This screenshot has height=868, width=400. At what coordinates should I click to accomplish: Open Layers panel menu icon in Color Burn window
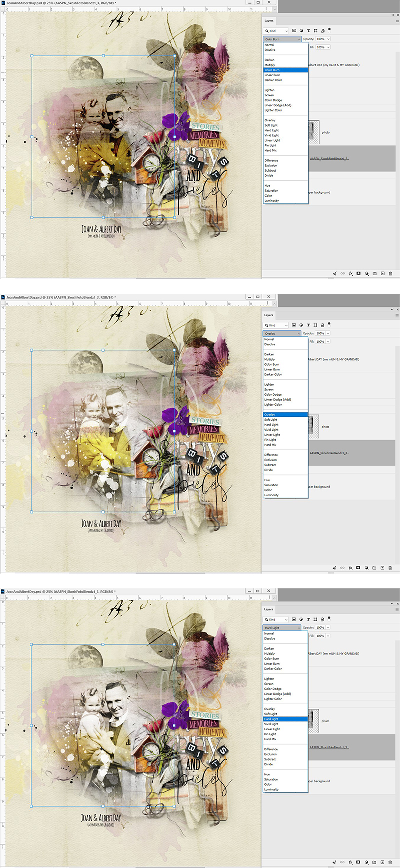[x=397, y=21]
